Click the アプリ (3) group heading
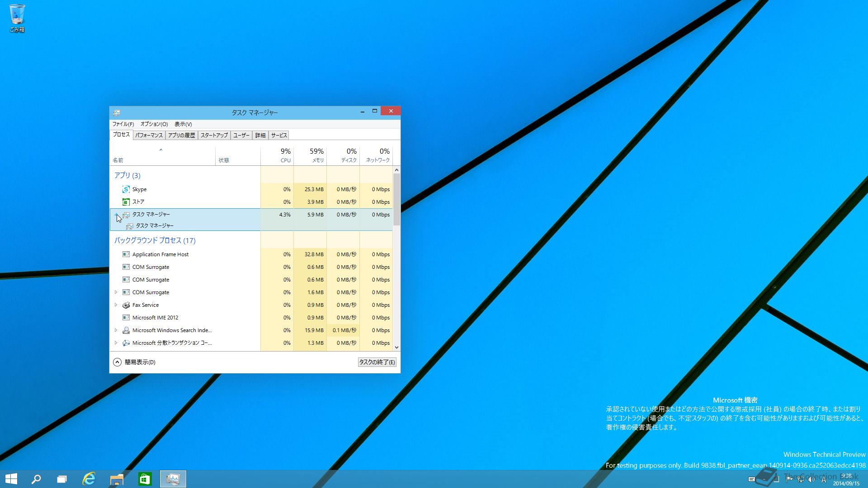Screen dimensions: 868x488 pyautogui.click(x=127, y=175)
